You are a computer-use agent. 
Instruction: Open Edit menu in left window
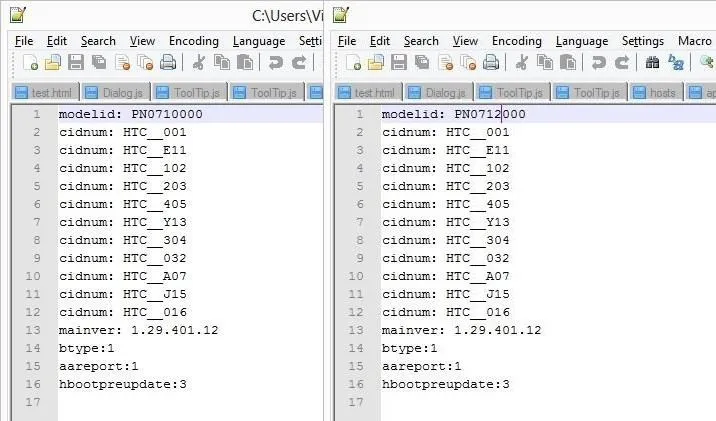tap(57, 41)
